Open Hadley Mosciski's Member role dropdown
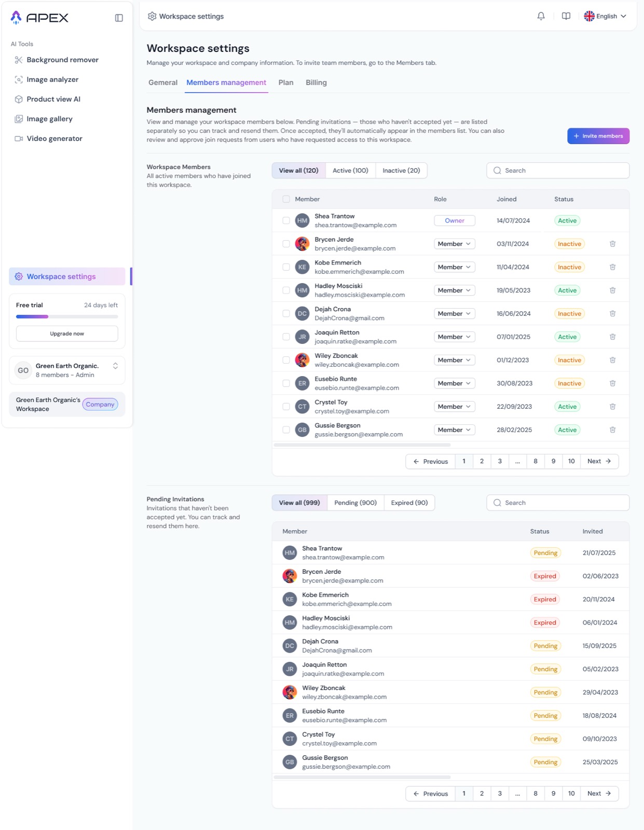Viewport: 644px width, 830px height. coord(455,290)
